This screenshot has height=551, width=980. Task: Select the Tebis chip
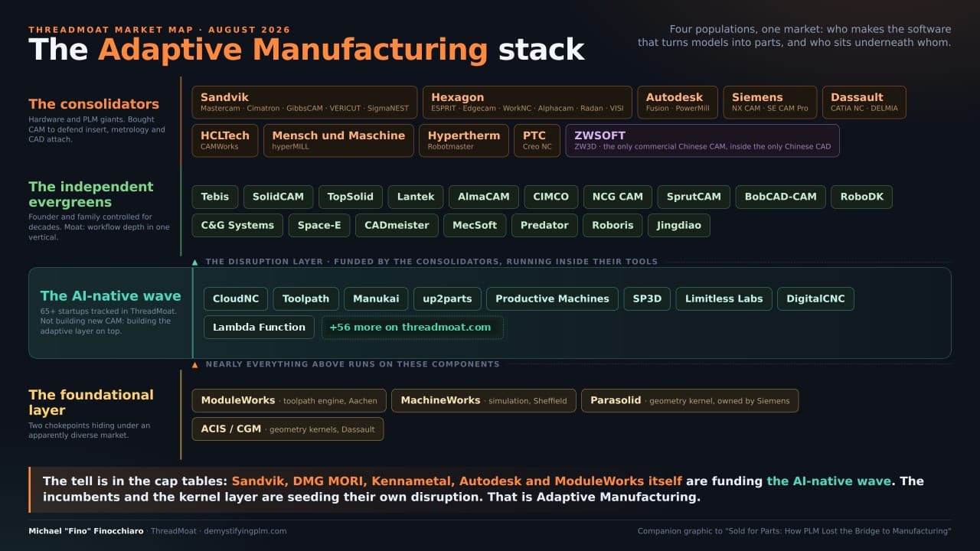(x=215, y=197)
